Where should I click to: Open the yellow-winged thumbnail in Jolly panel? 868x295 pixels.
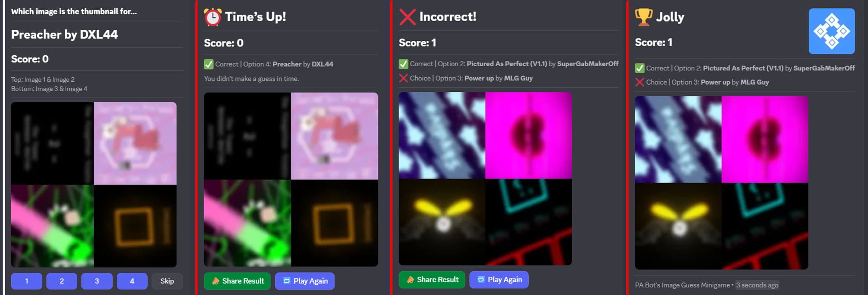click(x=678, y=226)
